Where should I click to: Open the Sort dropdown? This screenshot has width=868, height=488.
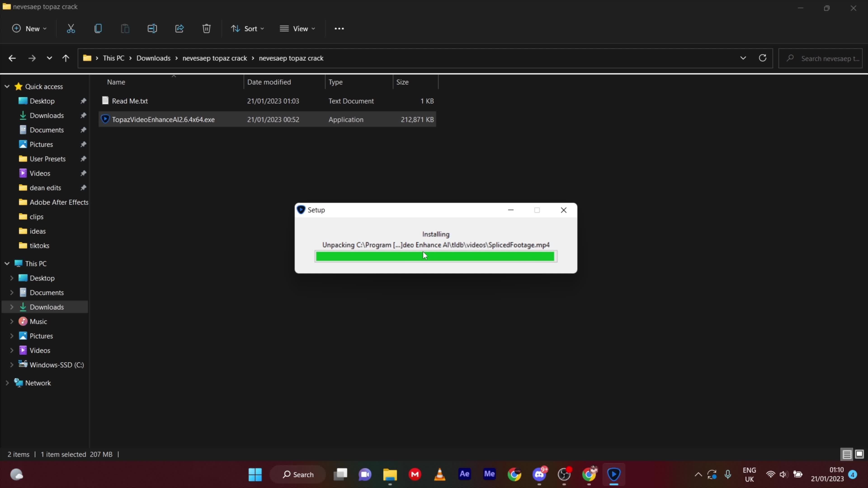248,28
